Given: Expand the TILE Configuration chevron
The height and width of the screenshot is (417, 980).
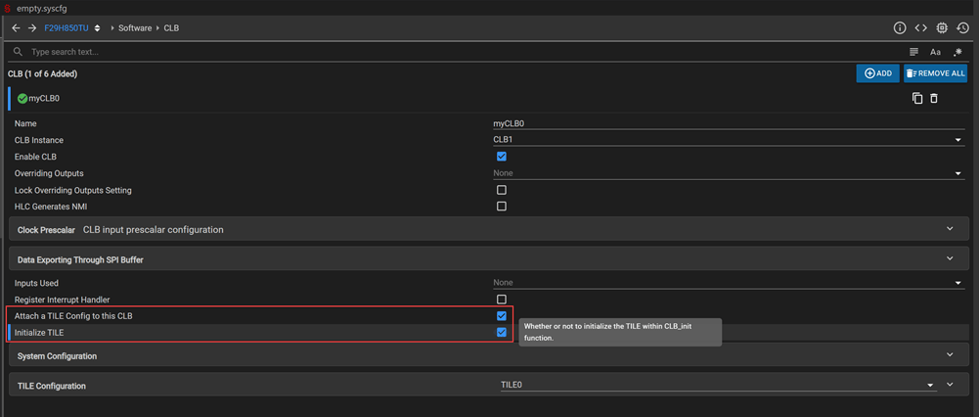Looking at the screenshot, I should coord(951,385).
